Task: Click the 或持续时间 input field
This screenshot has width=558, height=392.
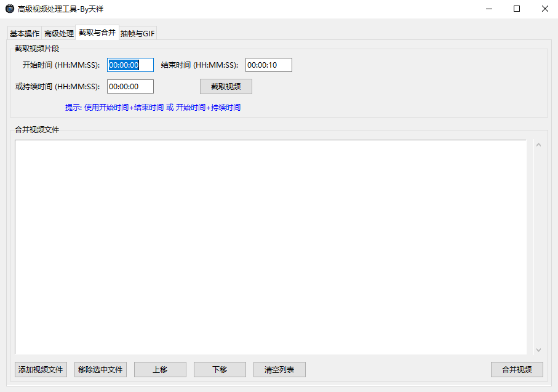Action: (x=130, y=87)
